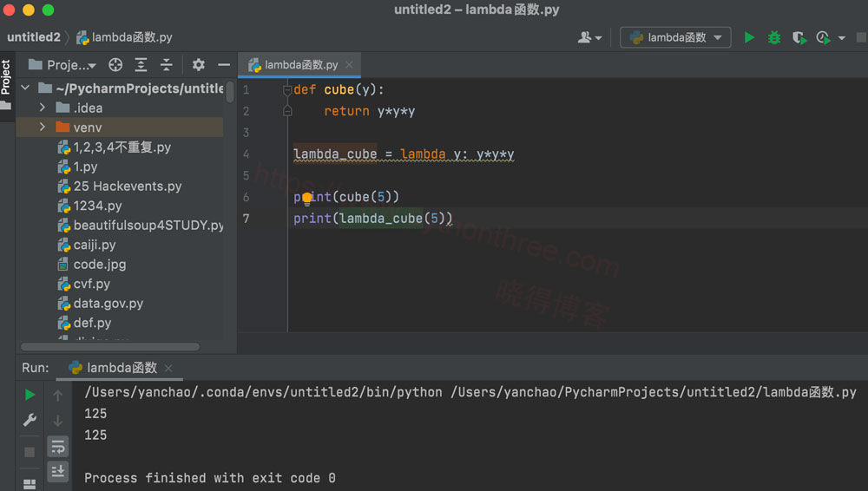Image resolution: width=868 pixels, height=491 pixels.
Task: Toggle soft-wrap in Run console
Action: 57,446
